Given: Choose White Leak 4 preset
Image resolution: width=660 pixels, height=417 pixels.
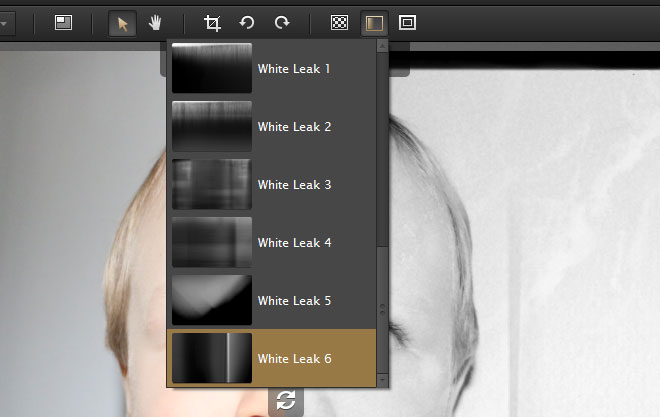Looking at the screenshot, I should [x=271, y=242].
